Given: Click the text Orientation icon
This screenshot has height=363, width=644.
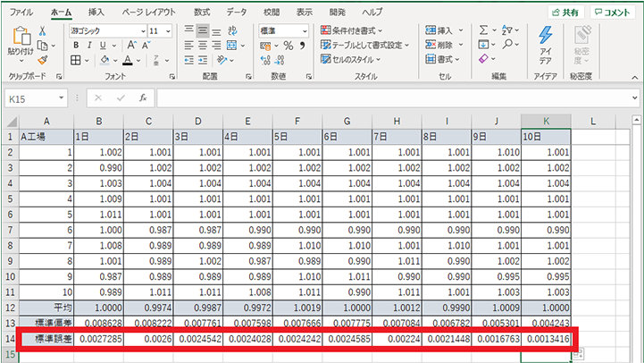Looking at the screenshot, I should click(x=222, y=60).
